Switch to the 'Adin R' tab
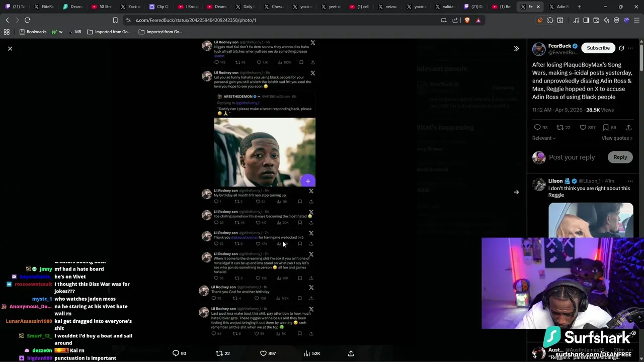 pyautogui.click(x=558, y=7)
